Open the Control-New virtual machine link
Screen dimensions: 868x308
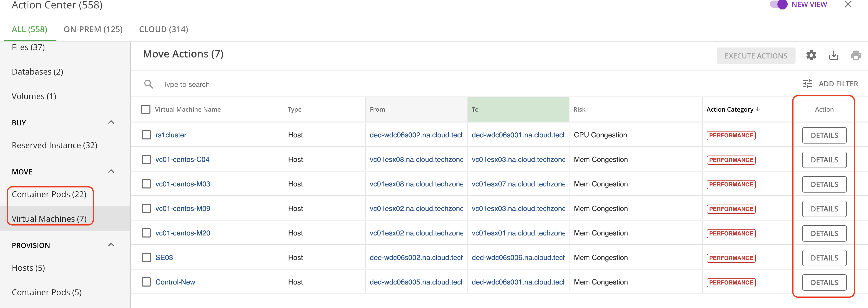tap(175, 282)
